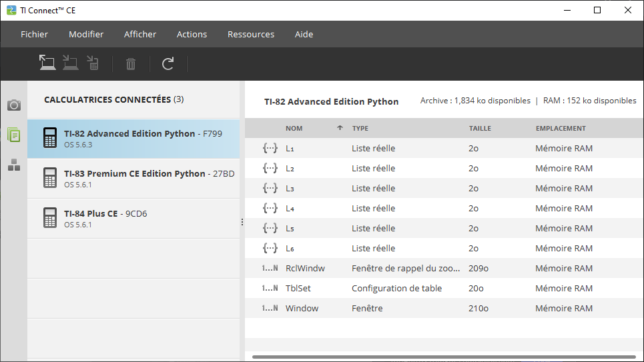Click list icon of L2 row
This screenshot has width=644, height=362.
tap(270, 168)
